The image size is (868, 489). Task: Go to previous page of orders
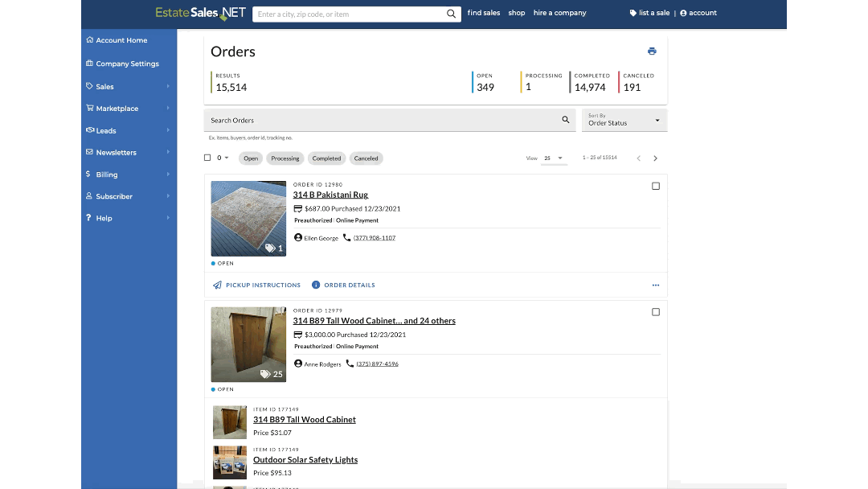tap(638, 158)
